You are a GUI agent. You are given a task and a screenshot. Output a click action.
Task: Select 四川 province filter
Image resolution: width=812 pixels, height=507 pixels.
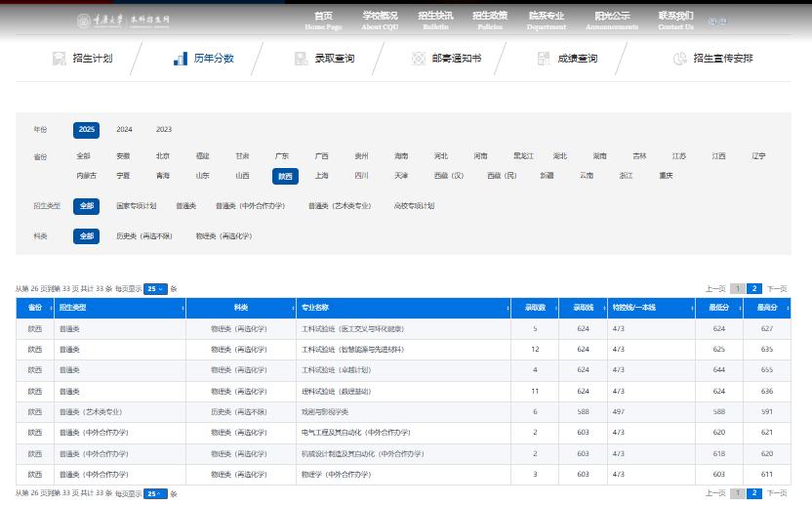(x=361, y=177)
